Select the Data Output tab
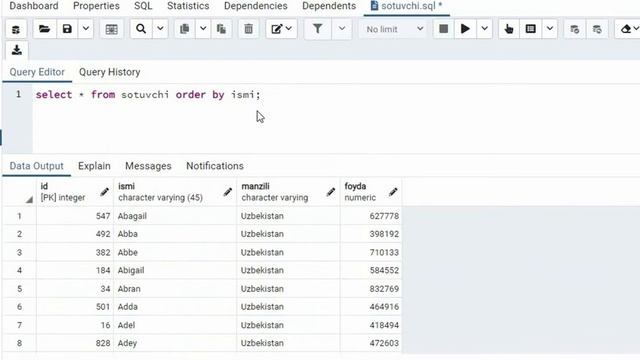 click(37, 166)
